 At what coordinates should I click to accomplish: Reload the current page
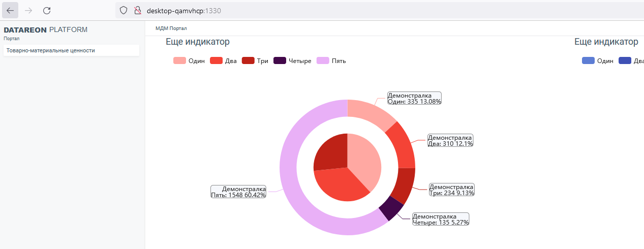click(47, 10)
